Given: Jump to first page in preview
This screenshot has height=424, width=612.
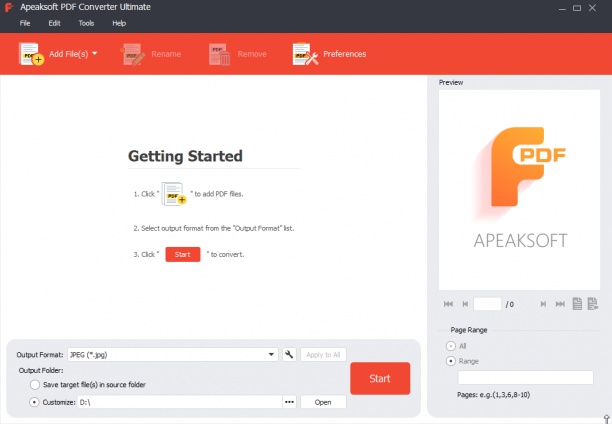Looking at the screenshot, I should pyautogui.click(x=448, y=304).
